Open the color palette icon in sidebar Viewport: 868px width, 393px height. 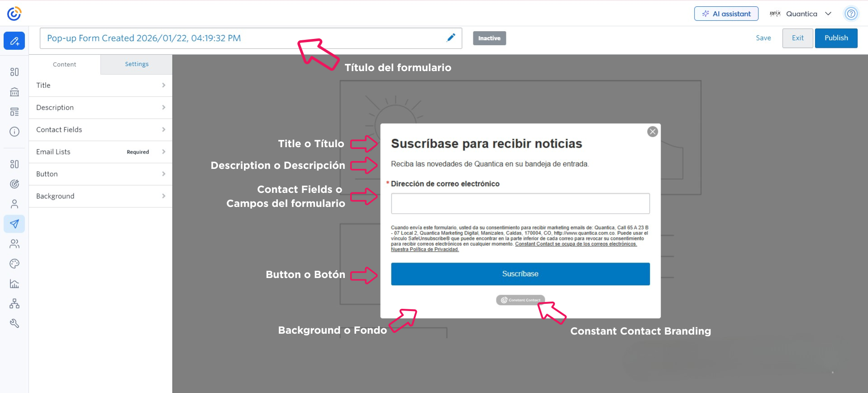(14, 264)
